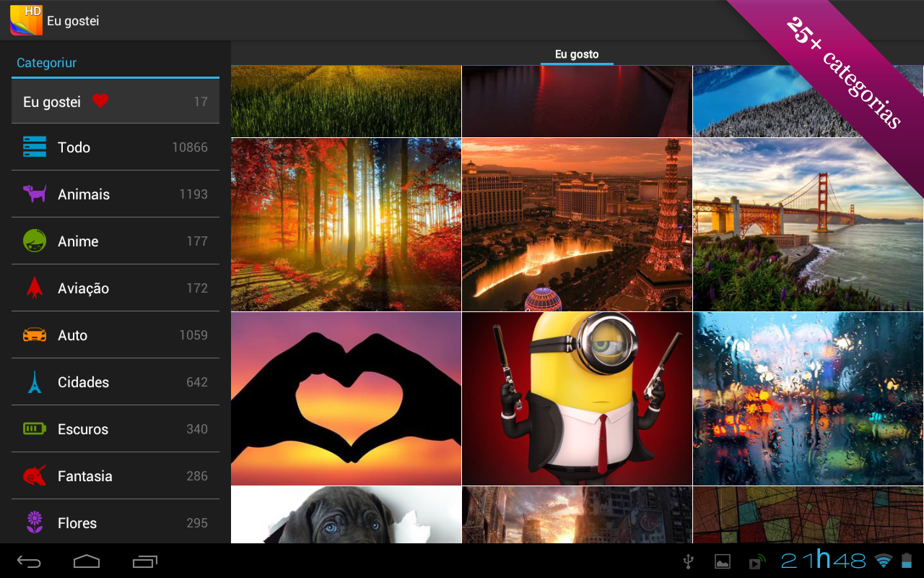Click the blue tower icon for Cidades

point(35,381)
